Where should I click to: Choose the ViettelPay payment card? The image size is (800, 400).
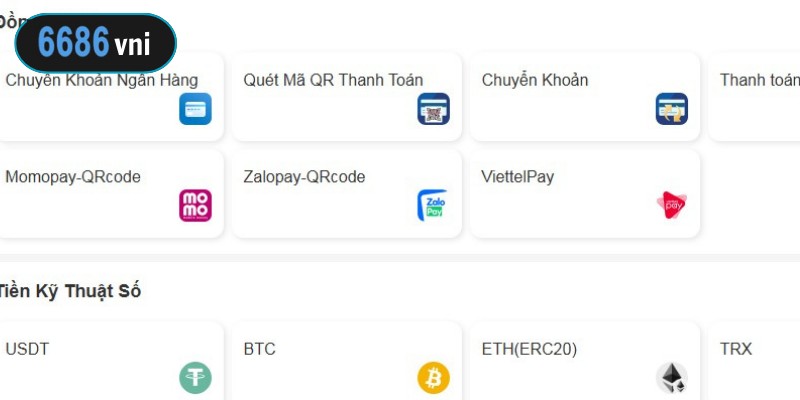pos(585,193)
